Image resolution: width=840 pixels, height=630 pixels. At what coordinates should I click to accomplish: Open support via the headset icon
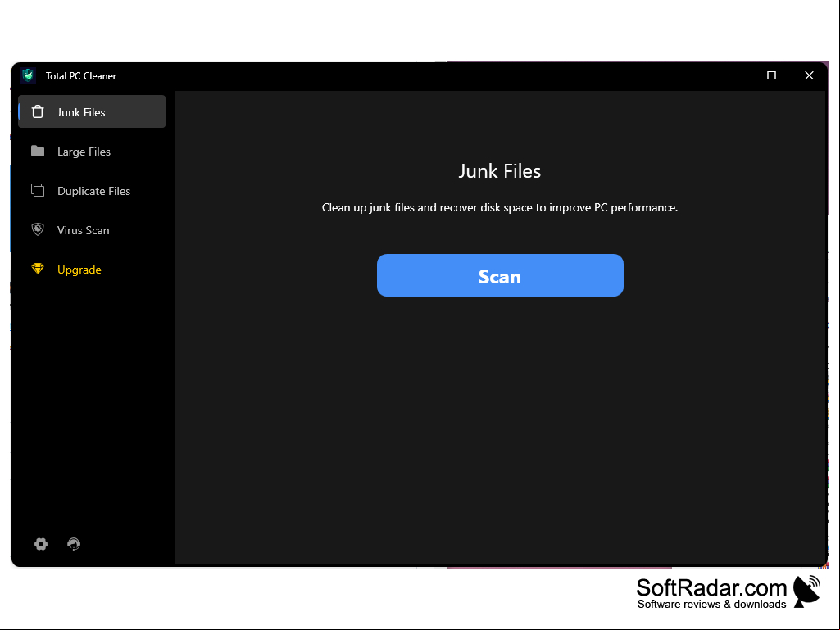74,544
